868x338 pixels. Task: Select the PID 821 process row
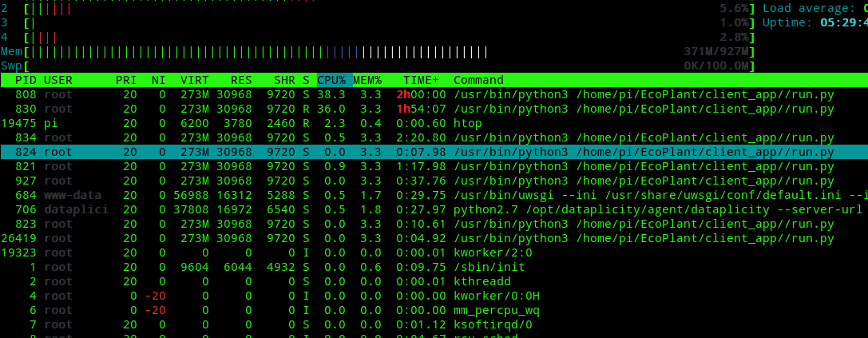(x=434, y=166)
